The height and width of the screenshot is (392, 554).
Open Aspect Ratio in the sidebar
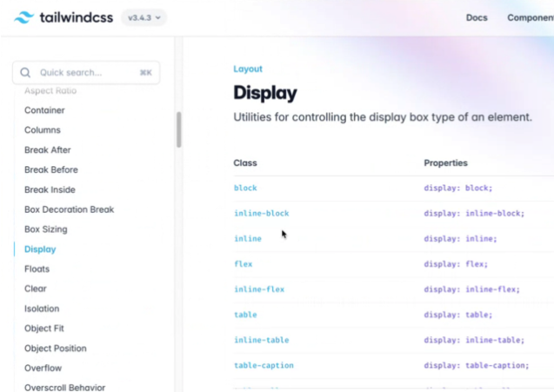click(50, 90)
